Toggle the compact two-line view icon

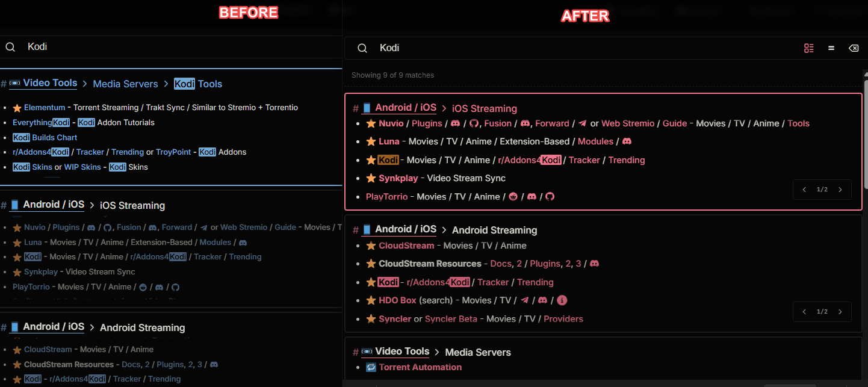(831, 48)
